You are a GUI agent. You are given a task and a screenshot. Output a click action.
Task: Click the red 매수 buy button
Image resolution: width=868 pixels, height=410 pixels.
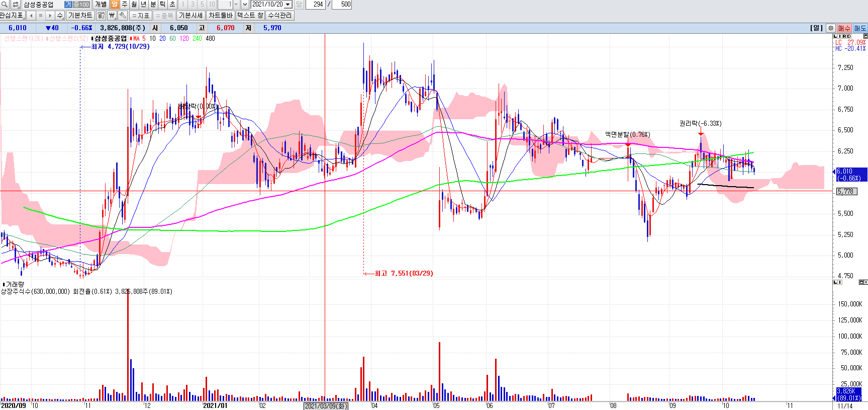(844, 28)
